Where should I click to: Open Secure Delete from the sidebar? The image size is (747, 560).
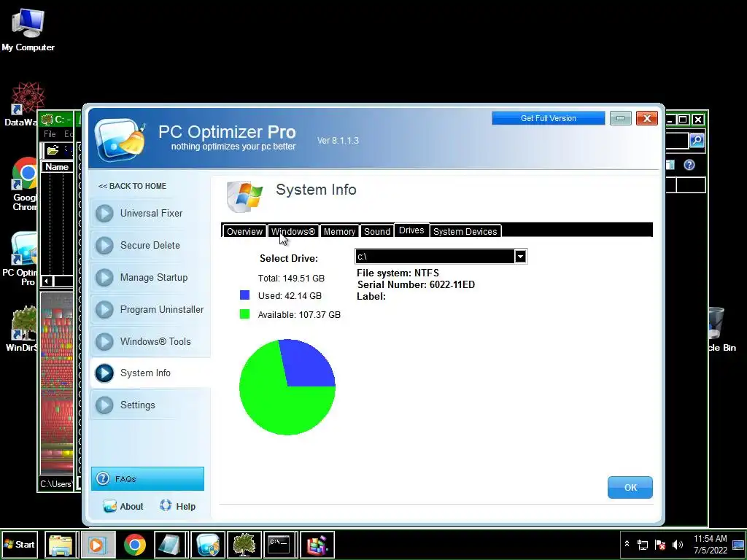150,245
